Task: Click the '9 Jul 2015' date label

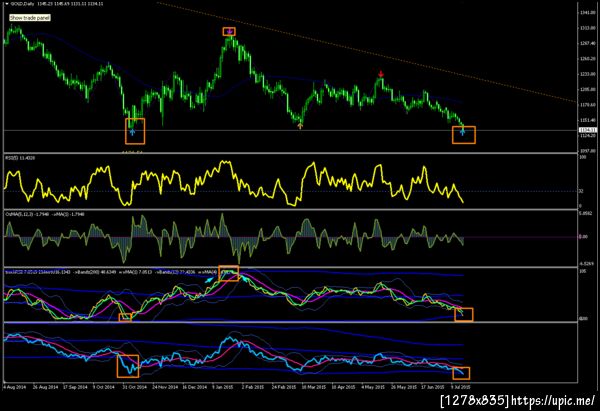Action: [461, 387]
